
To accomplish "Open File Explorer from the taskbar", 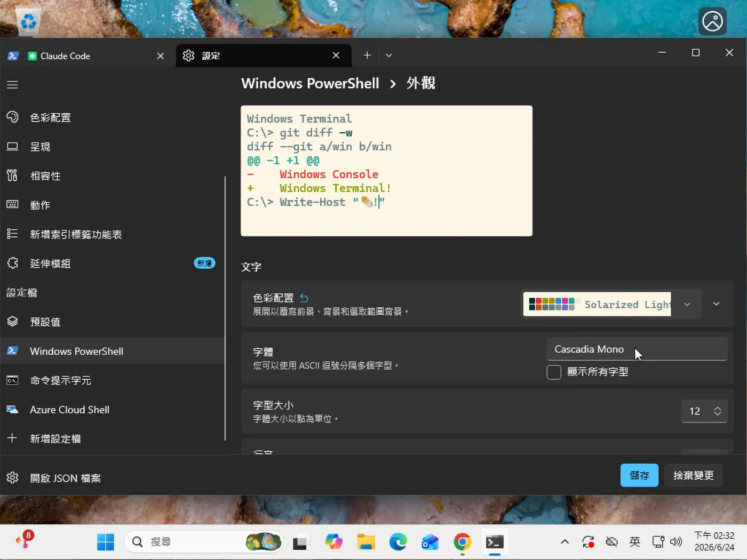I will pos(366,542).
